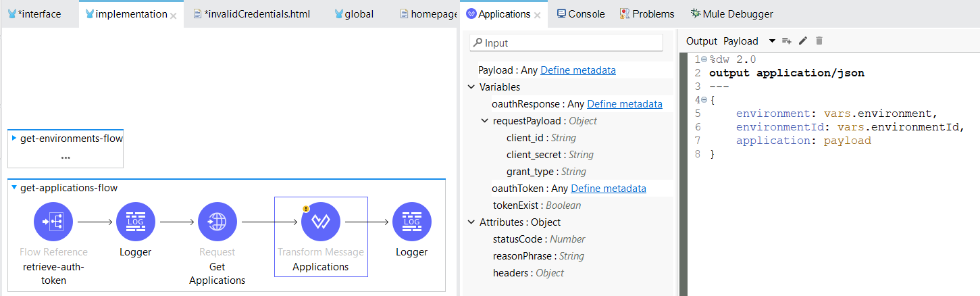This screenshot has height=296, width=980.
Task: Click the warning badge on Transform Message
Action: pyautogui.click(x=306, y=209)
